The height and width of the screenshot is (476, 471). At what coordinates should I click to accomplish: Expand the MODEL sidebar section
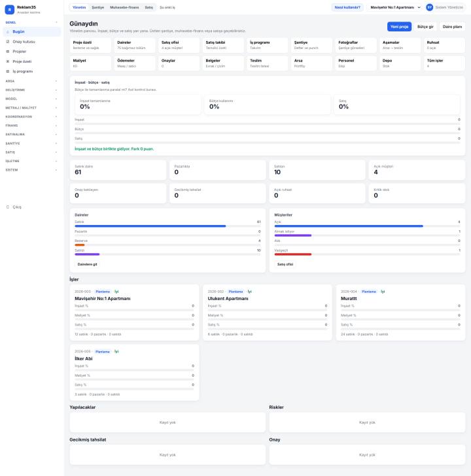coord(31,99)
